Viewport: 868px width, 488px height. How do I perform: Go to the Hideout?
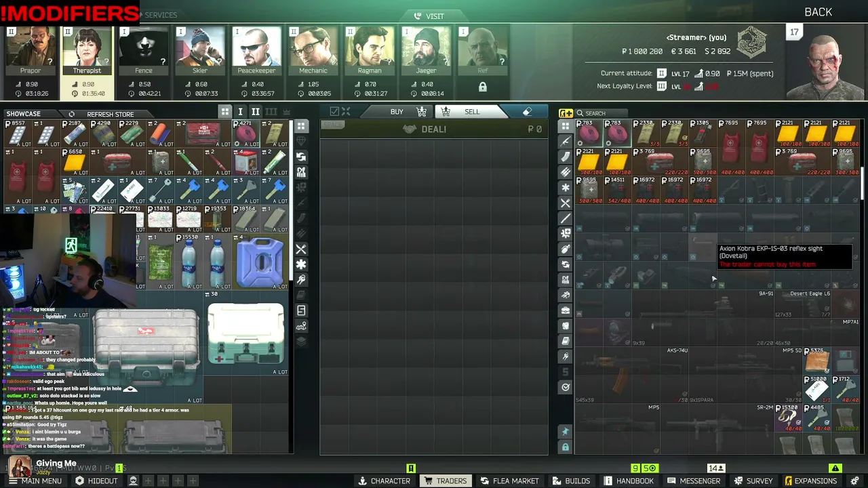coord(96,481)
